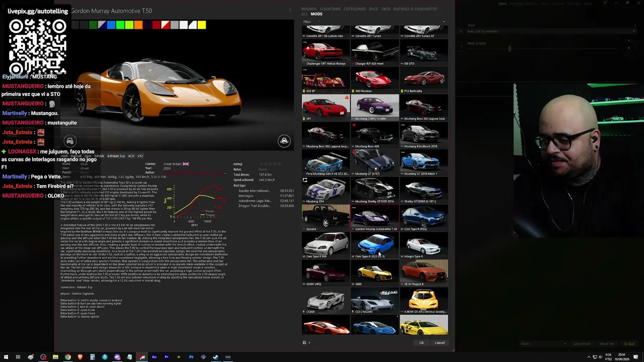Choose the S2000 (AP2) thumbnail
The image size is (644, 362).
point(326,274)
